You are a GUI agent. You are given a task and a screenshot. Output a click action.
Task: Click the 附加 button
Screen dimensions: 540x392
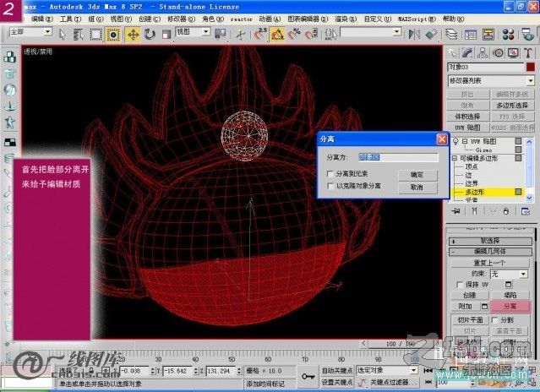(x=466, y=306)
